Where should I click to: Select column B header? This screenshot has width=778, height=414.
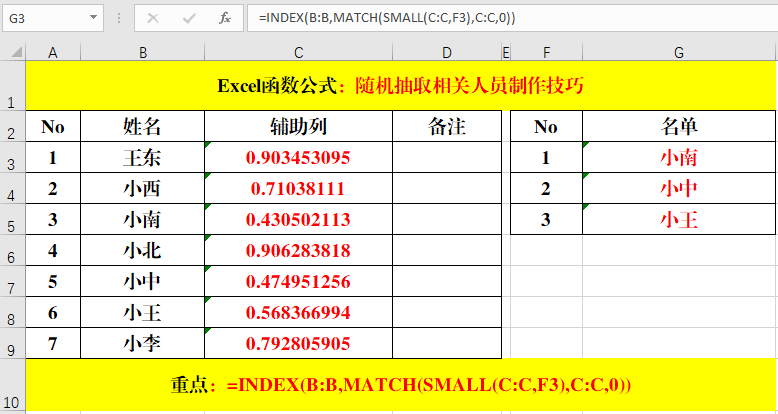[142, 53]
